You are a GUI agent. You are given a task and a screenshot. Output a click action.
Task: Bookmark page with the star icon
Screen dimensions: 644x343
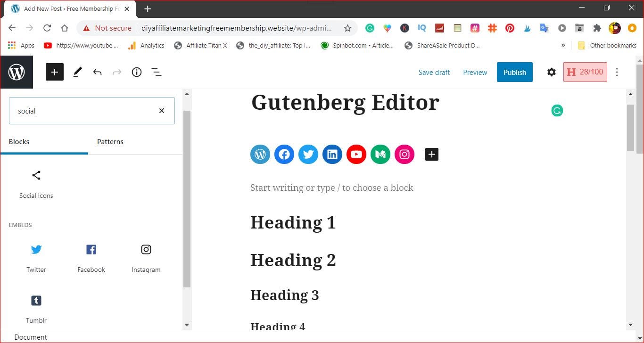[347, 28]
